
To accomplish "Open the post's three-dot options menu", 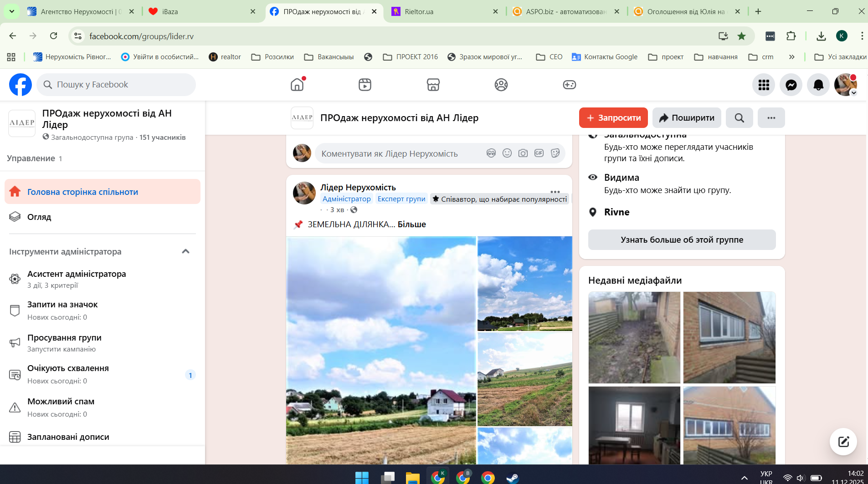I will pyautogui.click(x=555, y=192).
